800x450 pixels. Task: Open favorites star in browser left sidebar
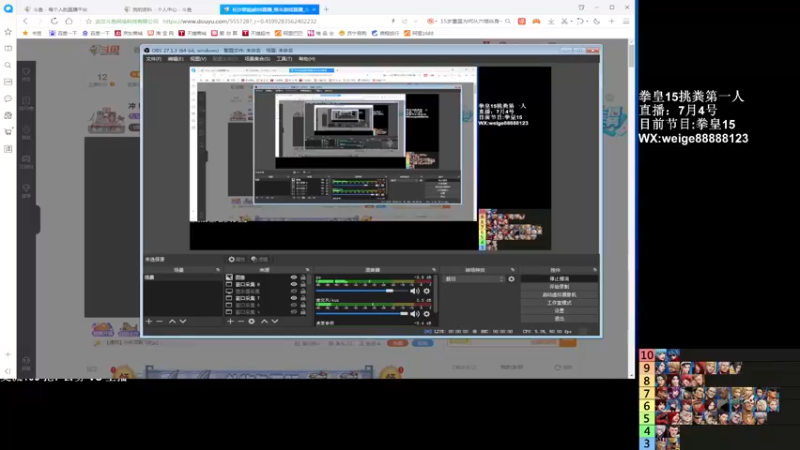pyautogui.click(x=8, y=32)
